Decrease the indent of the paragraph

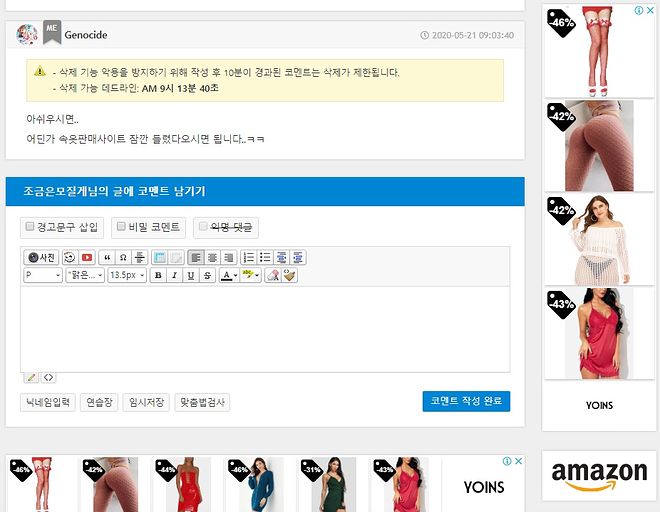point(281,257)
